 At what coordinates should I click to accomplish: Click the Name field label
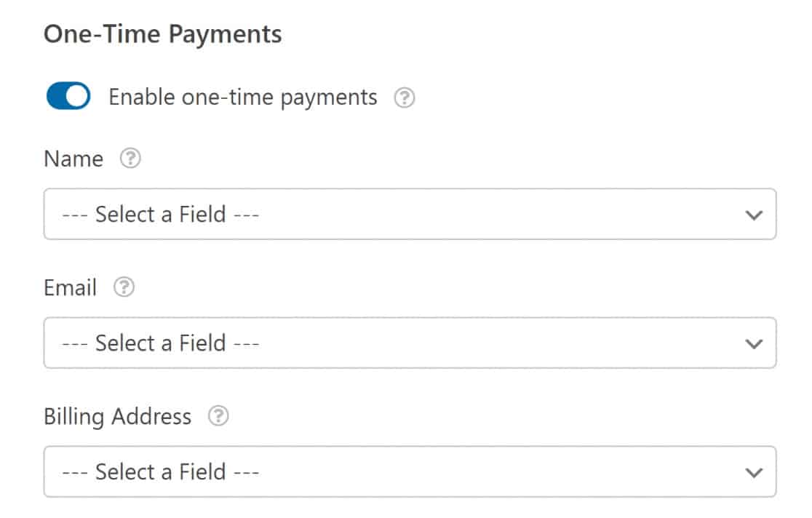73,159
